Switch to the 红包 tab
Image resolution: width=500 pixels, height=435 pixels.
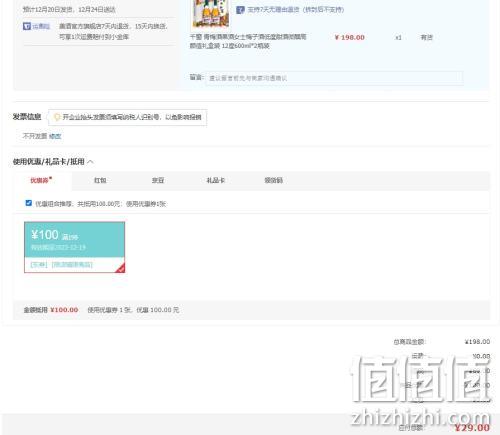pos(100,180)
